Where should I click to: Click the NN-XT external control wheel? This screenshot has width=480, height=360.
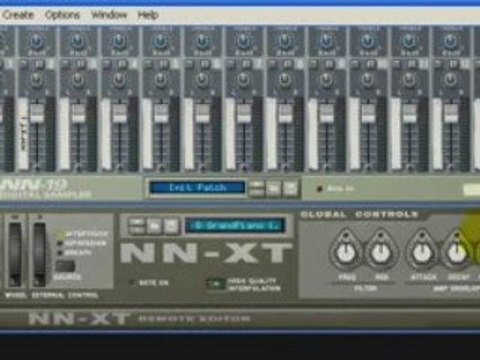tap(39, 254)
